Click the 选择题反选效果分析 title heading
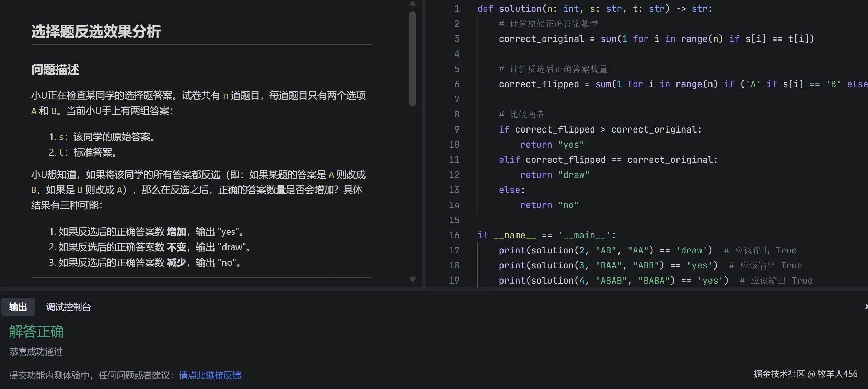Image resolution: width=868 pixels, height=389 pixels. click(96, 32)
